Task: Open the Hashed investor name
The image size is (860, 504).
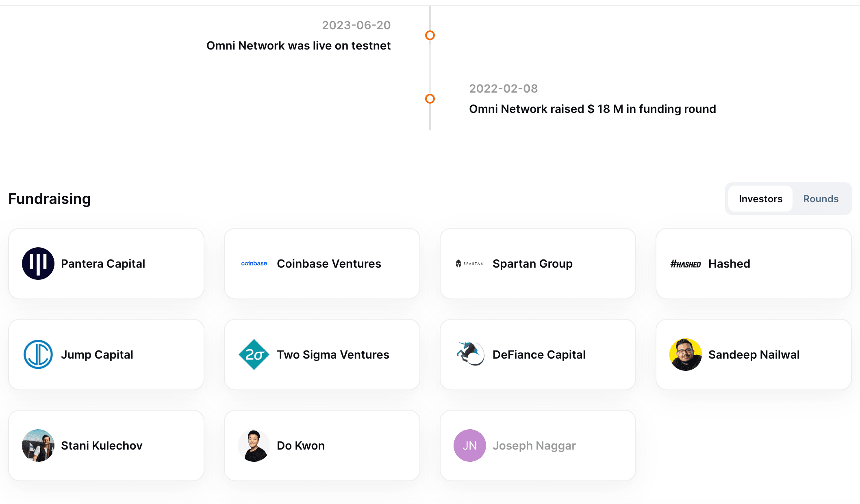Action: pos(729,264)
